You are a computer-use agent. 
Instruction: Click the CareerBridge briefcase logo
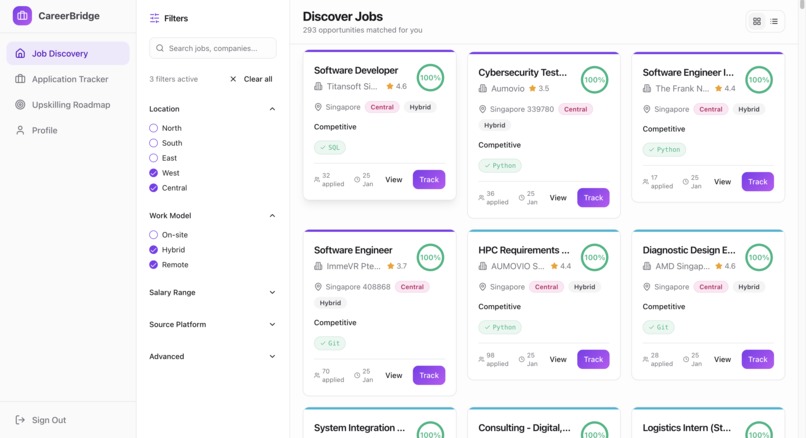pos(22,16)
